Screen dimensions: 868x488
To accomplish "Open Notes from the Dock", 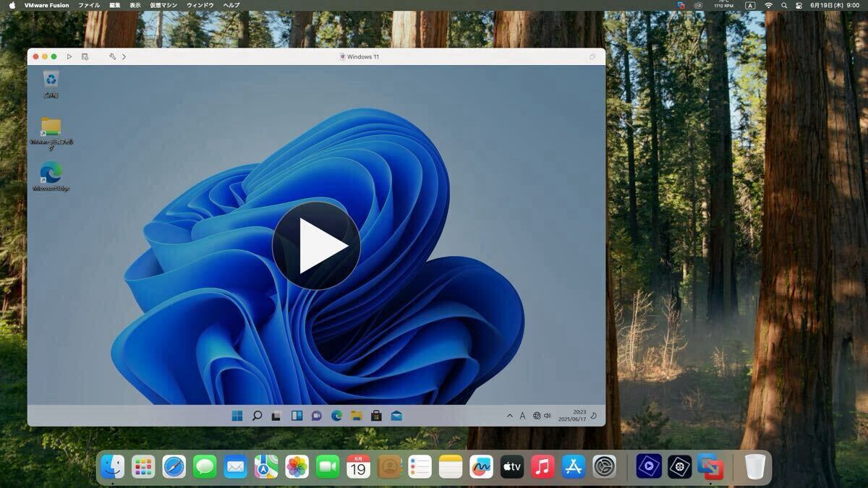I will click(x=451, y=467).
